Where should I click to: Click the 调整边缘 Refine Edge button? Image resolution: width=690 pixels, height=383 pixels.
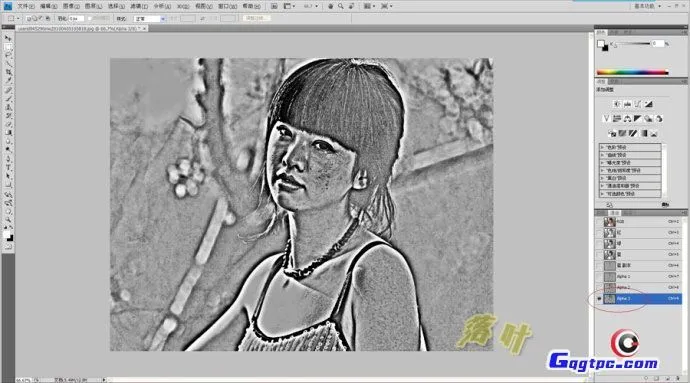[257, 18]
